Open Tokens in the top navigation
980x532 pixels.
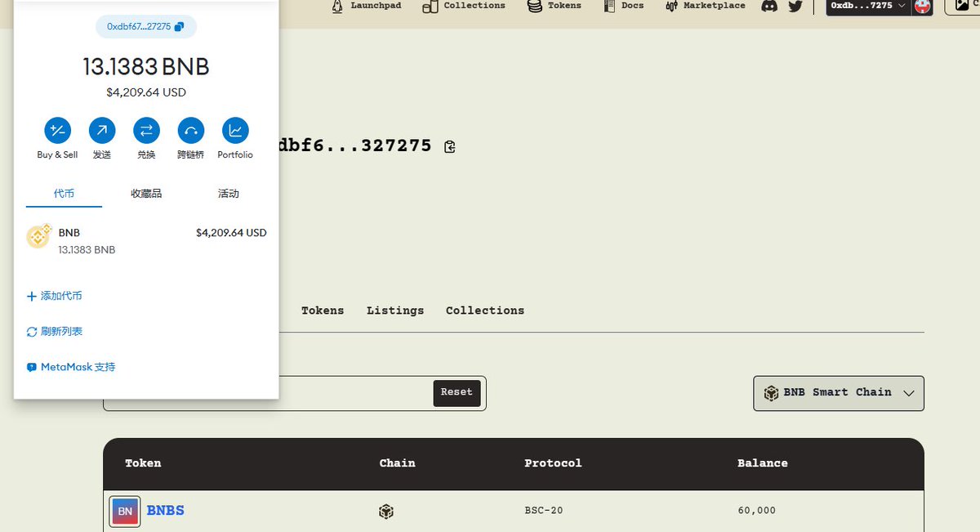(x=555, y=6)
